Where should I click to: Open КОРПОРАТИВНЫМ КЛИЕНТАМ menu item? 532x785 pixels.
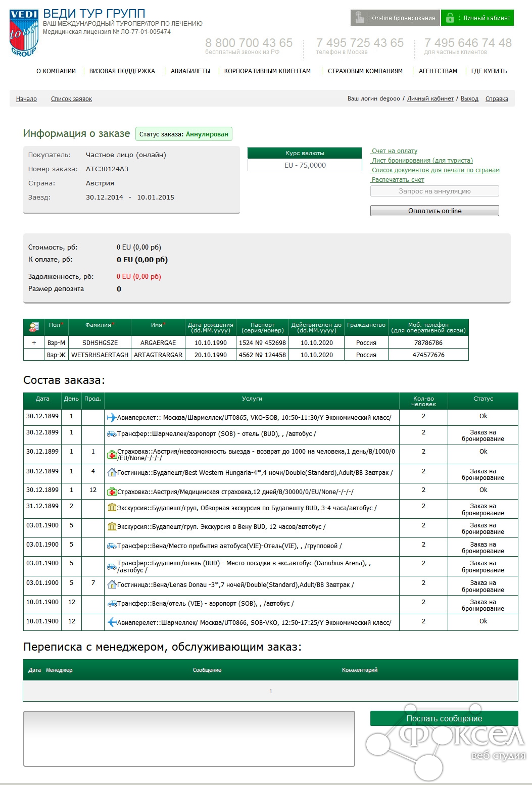coord(268,71)
